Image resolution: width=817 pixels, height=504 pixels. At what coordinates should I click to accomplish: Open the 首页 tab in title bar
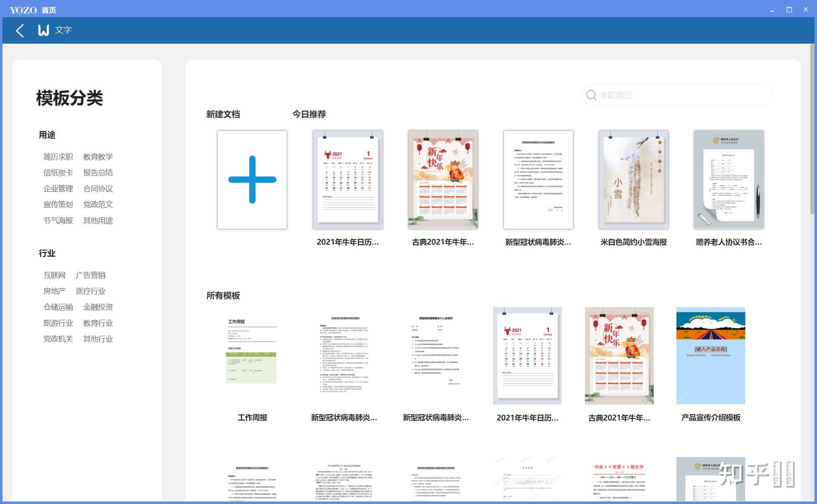[49, 10]
